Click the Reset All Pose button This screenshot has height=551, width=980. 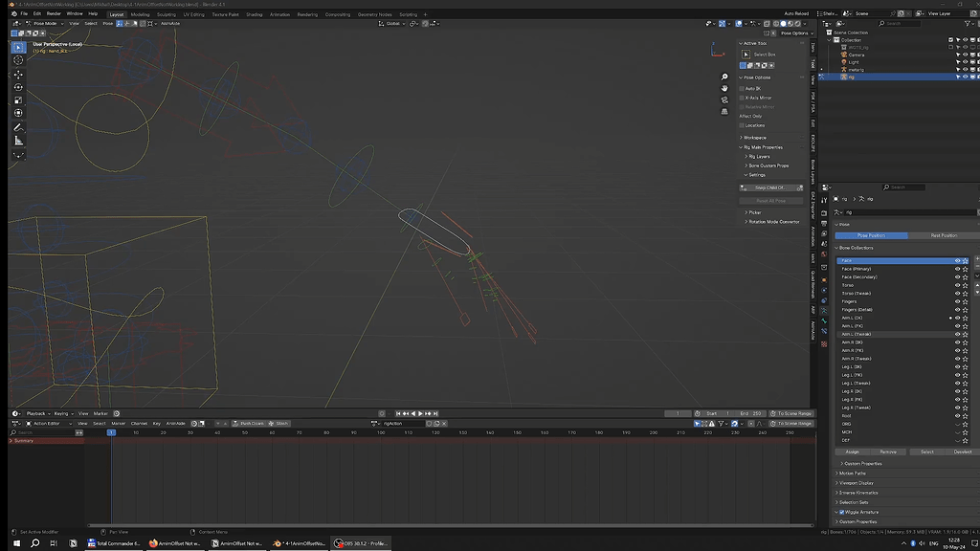[x=771, y=201]
